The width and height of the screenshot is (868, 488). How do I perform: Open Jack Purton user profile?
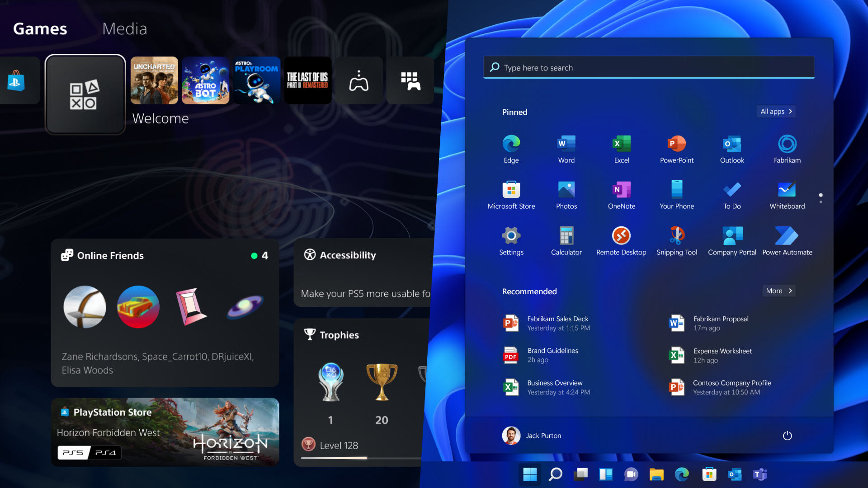tap(532, 436)
